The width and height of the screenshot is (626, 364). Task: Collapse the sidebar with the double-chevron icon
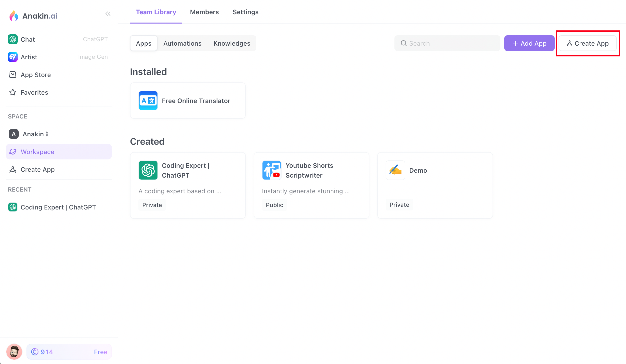[108, 14]
